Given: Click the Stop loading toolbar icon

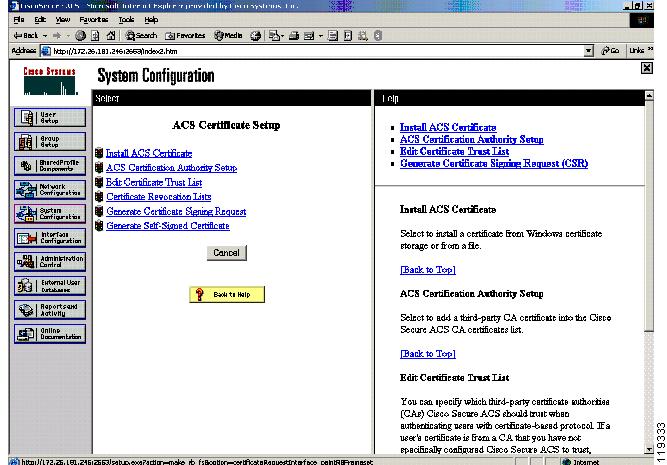Looking at the screenshot, I should coord(80,36).
